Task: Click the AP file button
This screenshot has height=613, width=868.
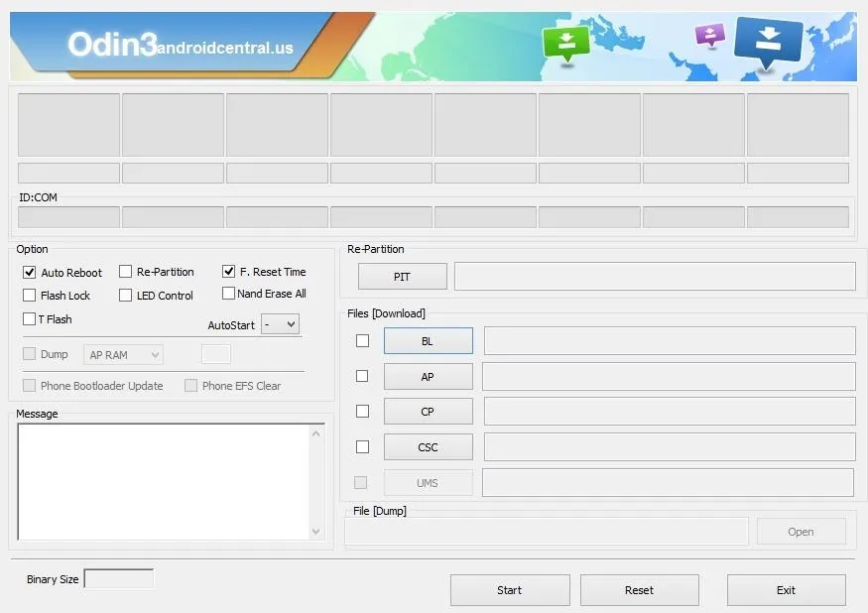Action: point(429,377)
